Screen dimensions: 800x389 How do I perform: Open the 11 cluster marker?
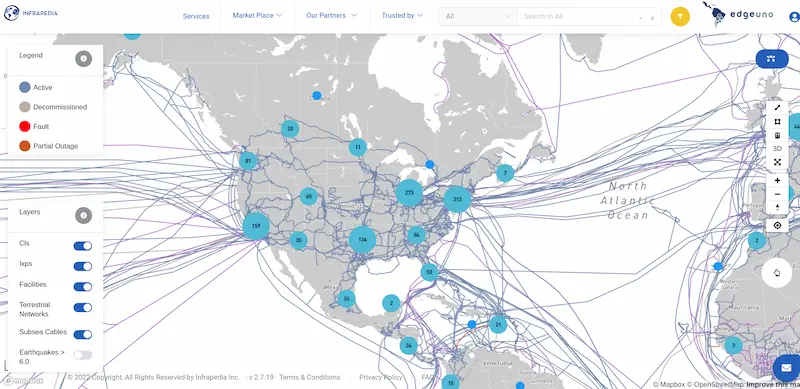coord(358,147)
